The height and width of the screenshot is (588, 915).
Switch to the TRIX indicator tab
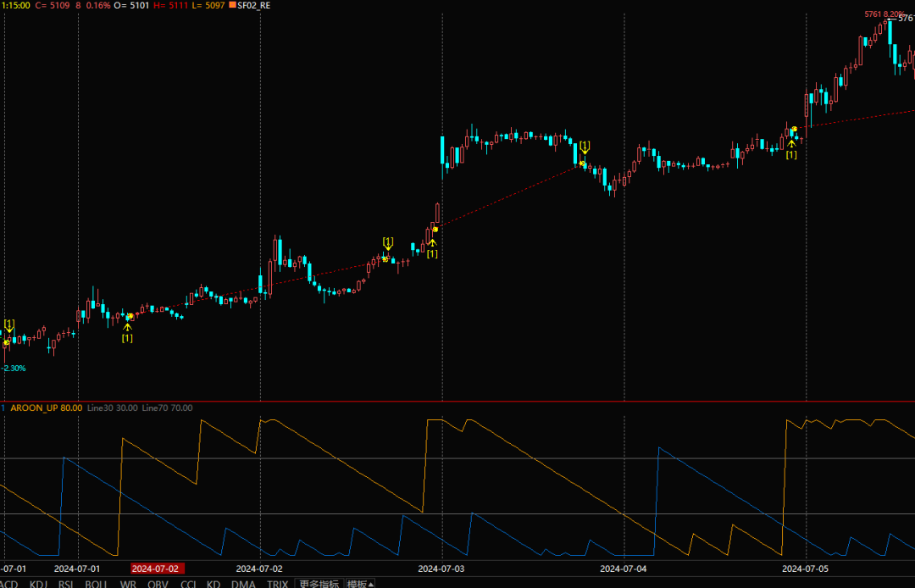point(277,584)
